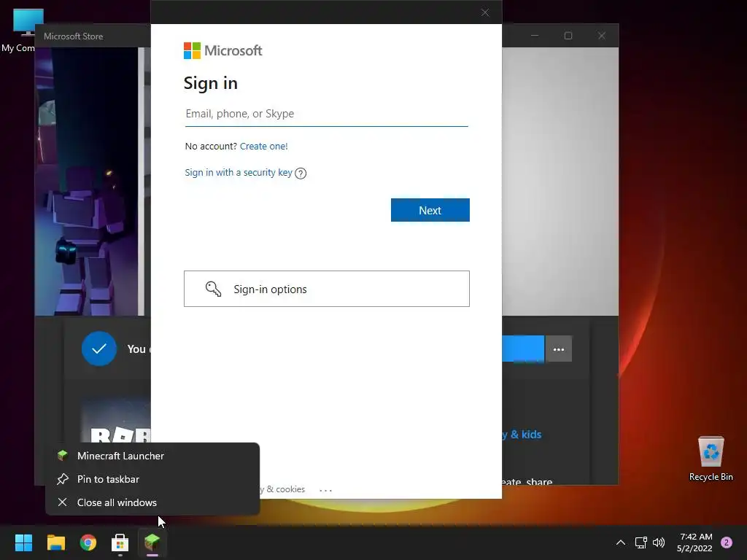Open Recycle Bin desktop icon

pos(711,459)
